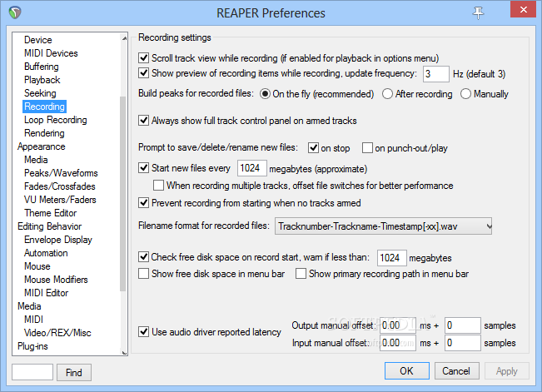The width and height of the screenshot is (542, 392).
Task: Click the category list scroll down arrow
Action: click(x=124, y=352)
